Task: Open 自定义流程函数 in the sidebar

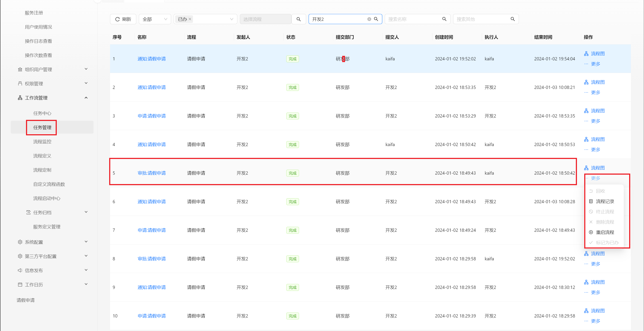Action: click(x=49, y=184)
